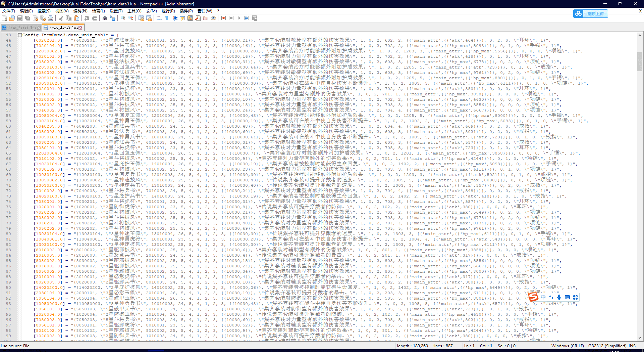Toggle the Monitoring eye icon

(213, 18)
